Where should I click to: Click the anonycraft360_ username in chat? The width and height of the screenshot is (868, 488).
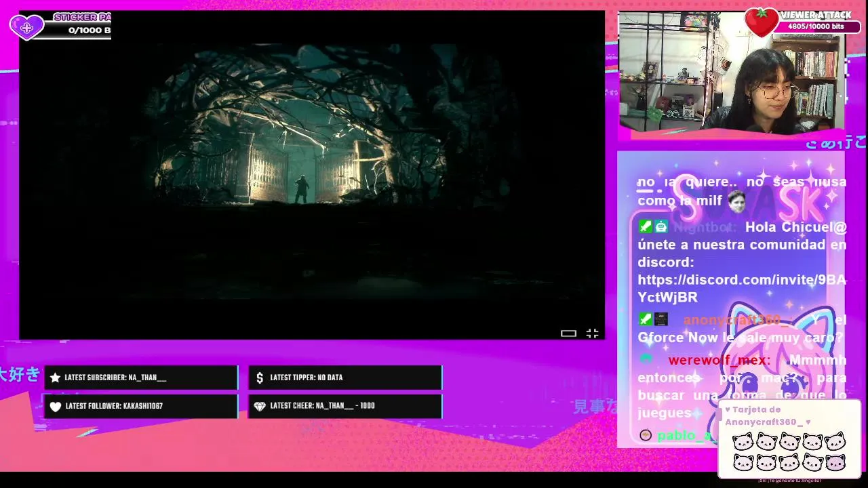736,319
